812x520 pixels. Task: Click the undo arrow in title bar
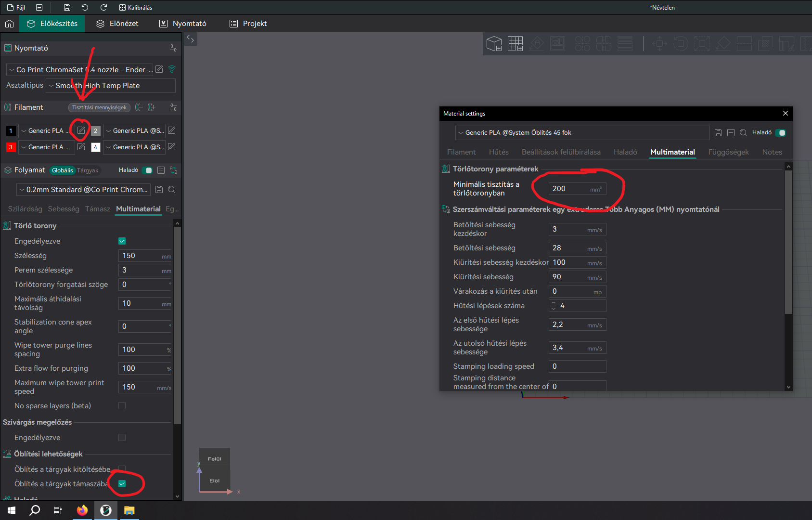[85, 7]
